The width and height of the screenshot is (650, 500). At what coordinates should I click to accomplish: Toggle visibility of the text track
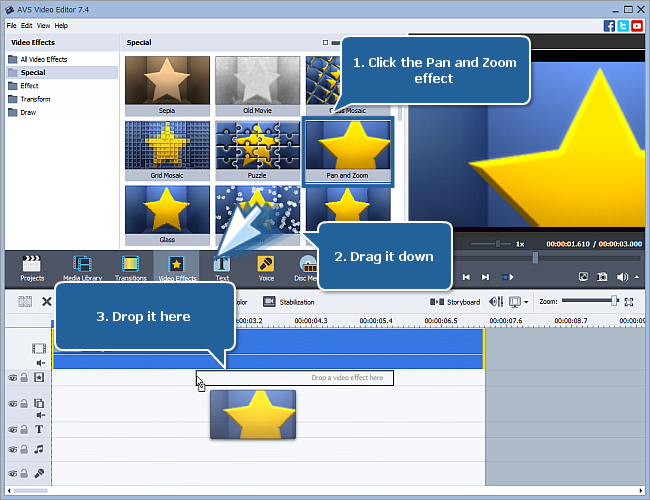13,430
